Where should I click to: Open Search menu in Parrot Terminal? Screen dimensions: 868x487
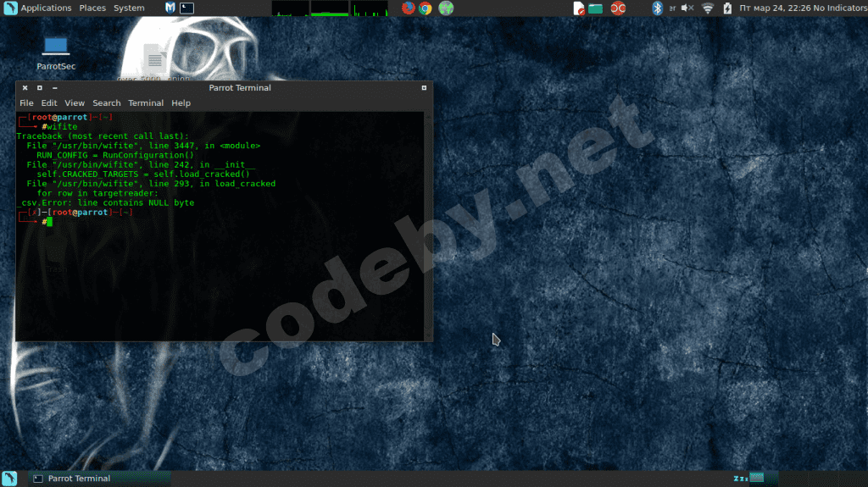(106, 103)
